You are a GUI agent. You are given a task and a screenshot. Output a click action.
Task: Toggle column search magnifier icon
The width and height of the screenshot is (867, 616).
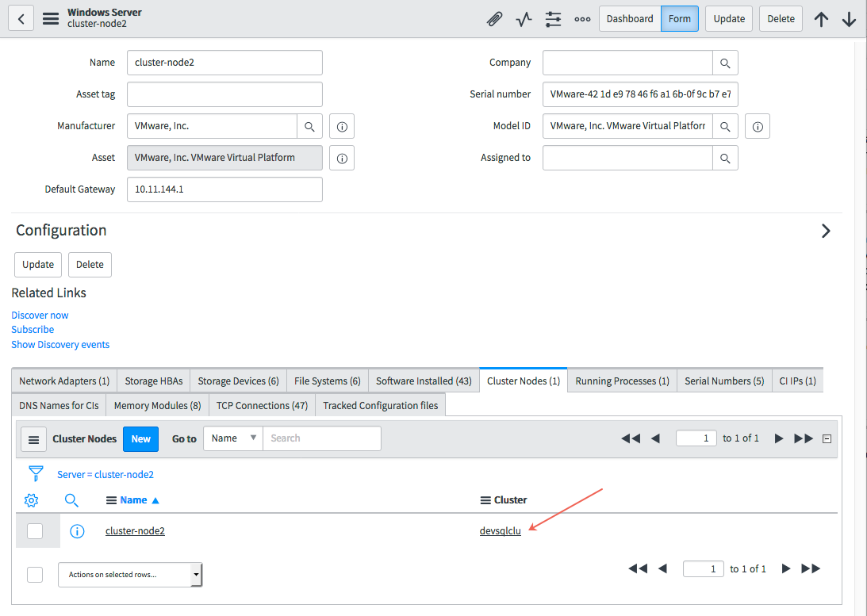71,500
